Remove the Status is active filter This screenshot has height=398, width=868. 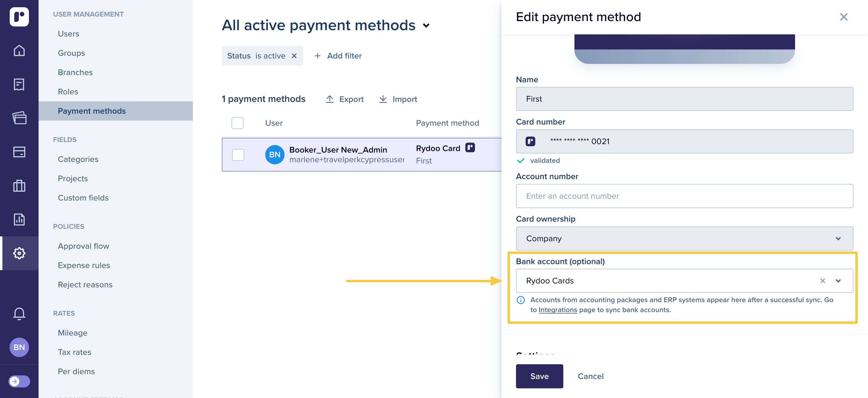[x=294, y=55]
